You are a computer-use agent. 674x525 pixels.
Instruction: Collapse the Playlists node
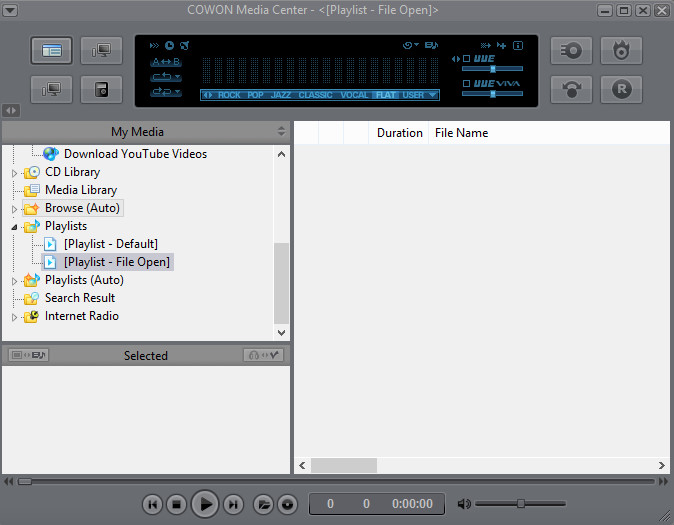14,227
